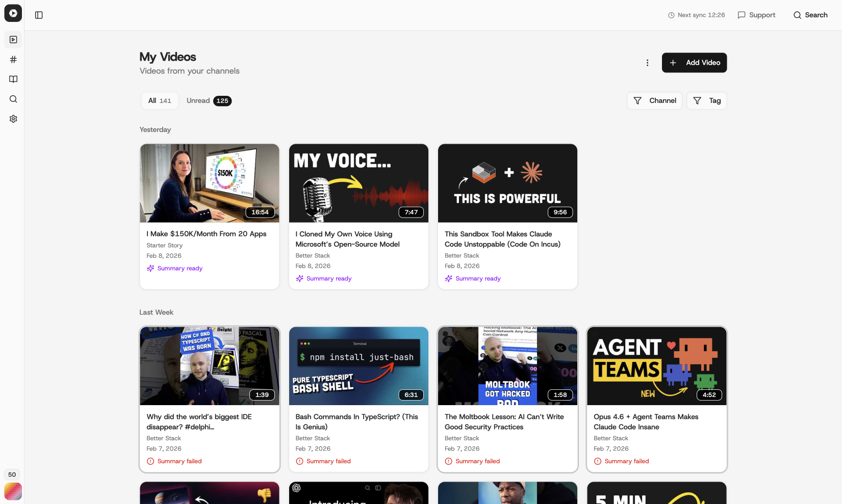Select the All 141 tab
This screenshot has height=504, width=842.
click(x=160, y=101)
